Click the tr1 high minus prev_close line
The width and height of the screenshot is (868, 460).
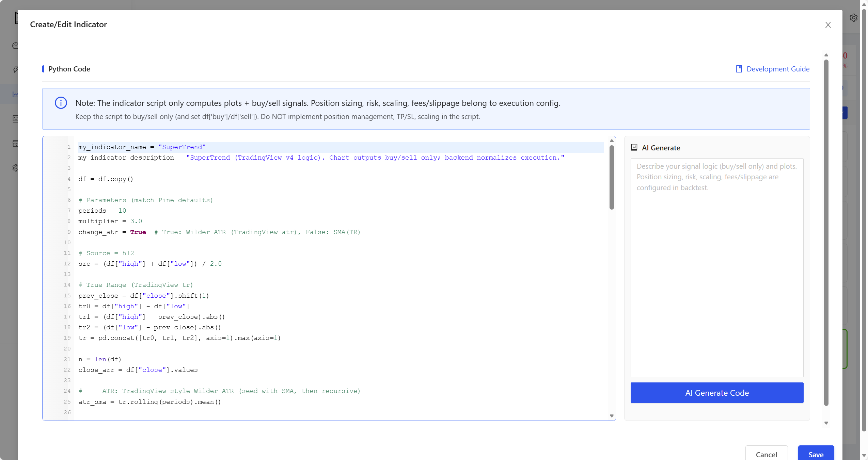(x=152, y=317)
